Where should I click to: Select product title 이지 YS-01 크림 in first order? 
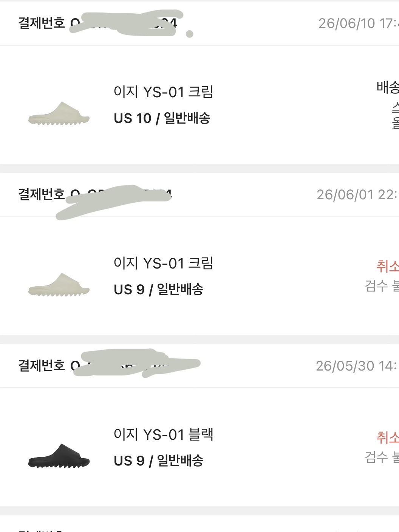(164, 92)
